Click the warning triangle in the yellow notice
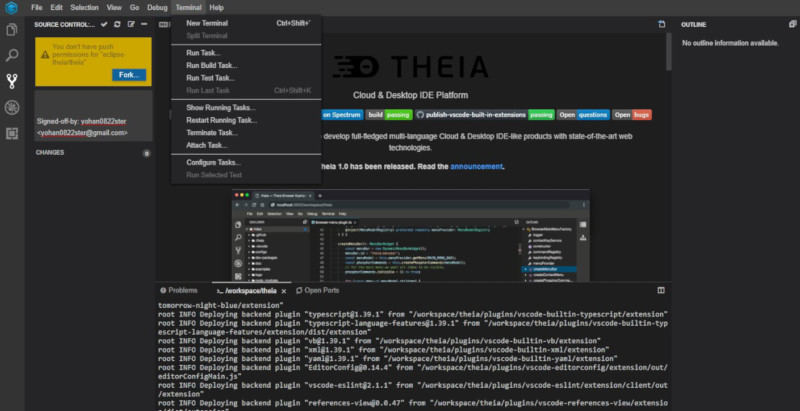800x411 pixels. click(45, 54)
